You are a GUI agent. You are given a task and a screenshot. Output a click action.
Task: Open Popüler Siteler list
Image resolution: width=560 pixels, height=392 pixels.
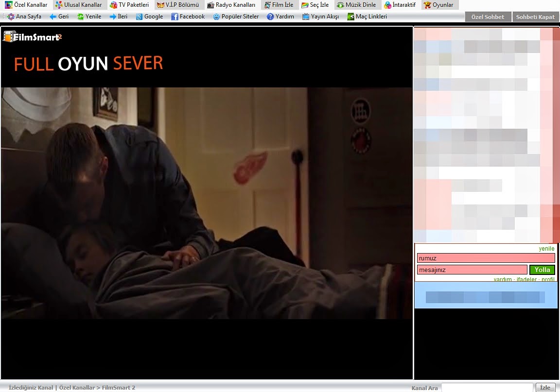point(236,17)
